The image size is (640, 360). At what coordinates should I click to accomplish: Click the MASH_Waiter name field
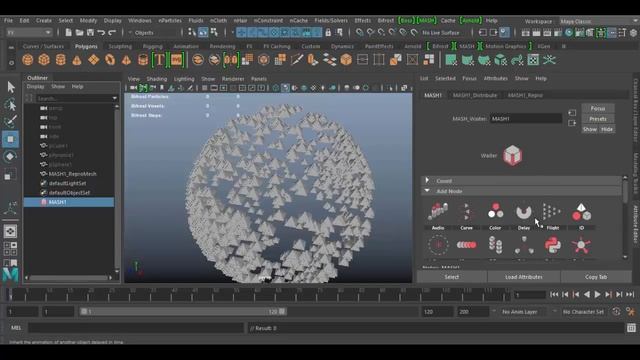pyautogui.click(x=526, y=119)
